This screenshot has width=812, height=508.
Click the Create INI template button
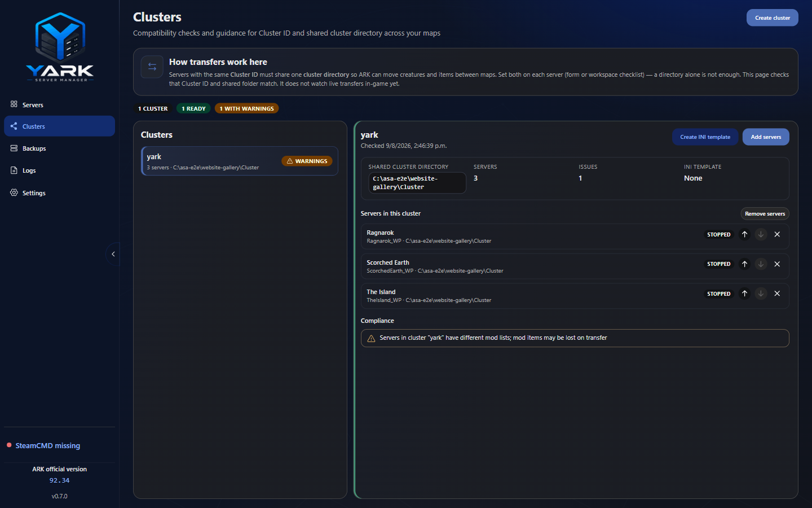pyautogui.click(x=705, y=137)
